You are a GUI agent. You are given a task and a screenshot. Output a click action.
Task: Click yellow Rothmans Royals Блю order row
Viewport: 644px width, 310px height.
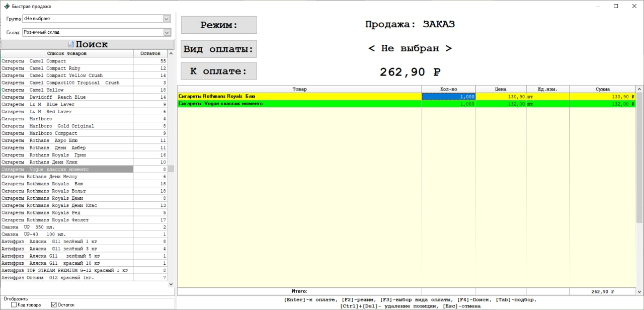click(407, 96)
